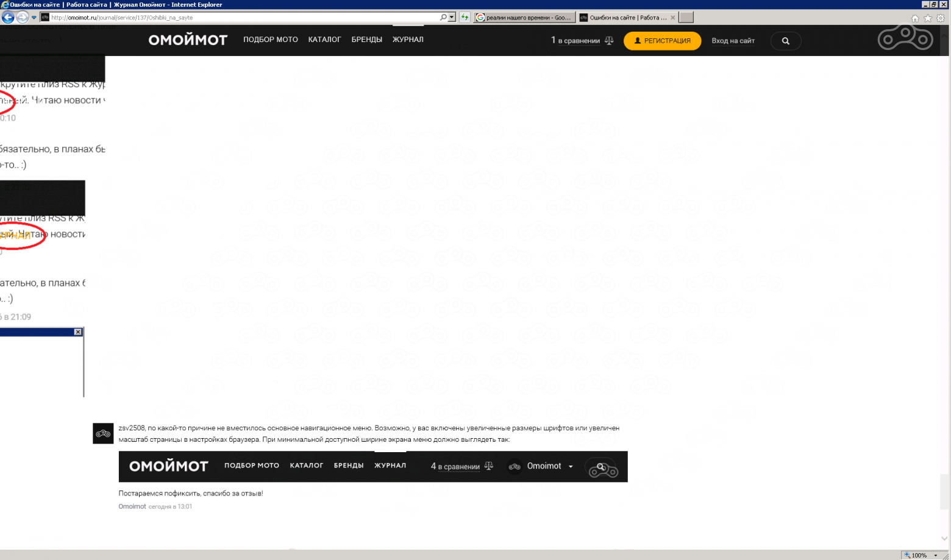This screenshot has height=560, width=951.
Task: Click the site search magnifier button
Action: [785, 41]
